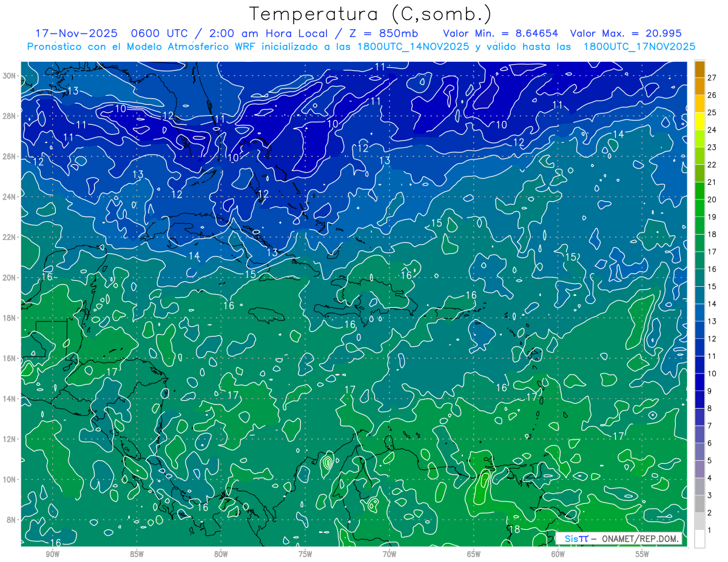Click the '70W' longitude axis label
Viewport: 728px width, 562px height.
point(389,554)
